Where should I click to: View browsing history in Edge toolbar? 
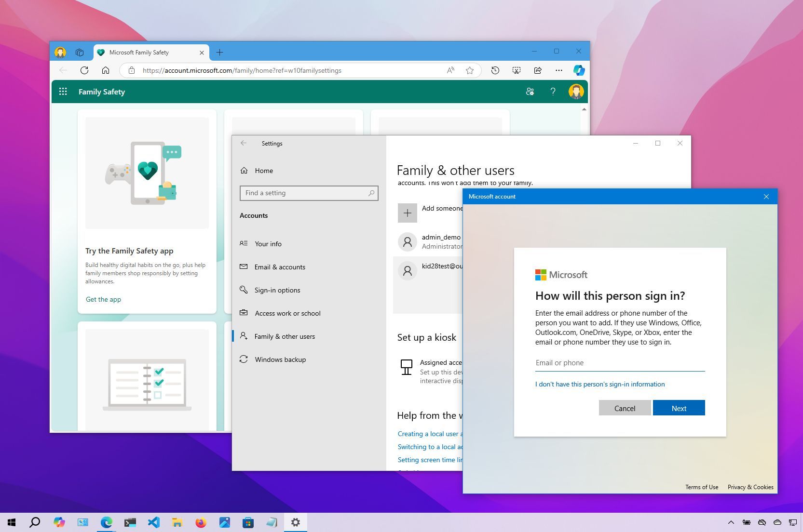point(495,70)
